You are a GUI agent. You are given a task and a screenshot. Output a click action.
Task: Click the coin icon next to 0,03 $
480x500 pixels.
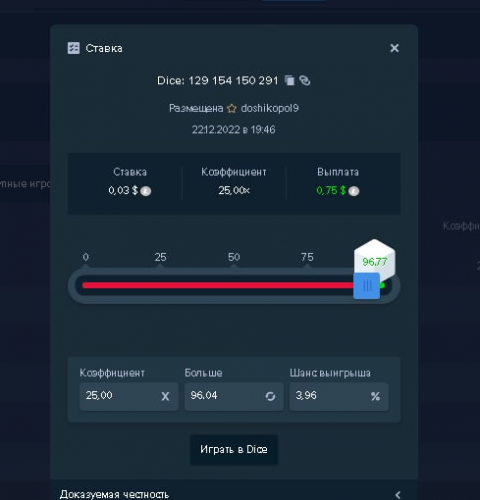pos(146,191)
